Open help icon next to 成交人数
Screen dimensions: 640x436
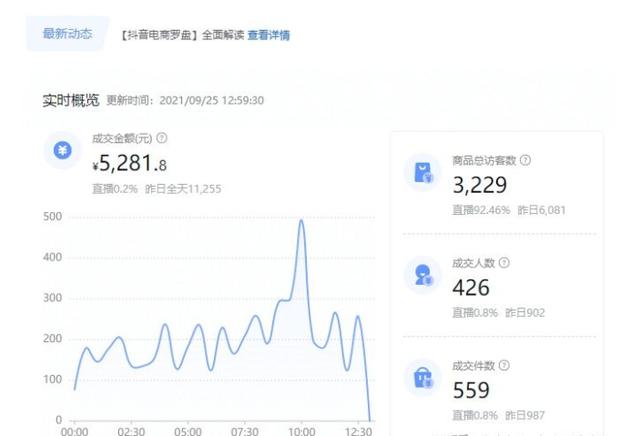(504, 263)
